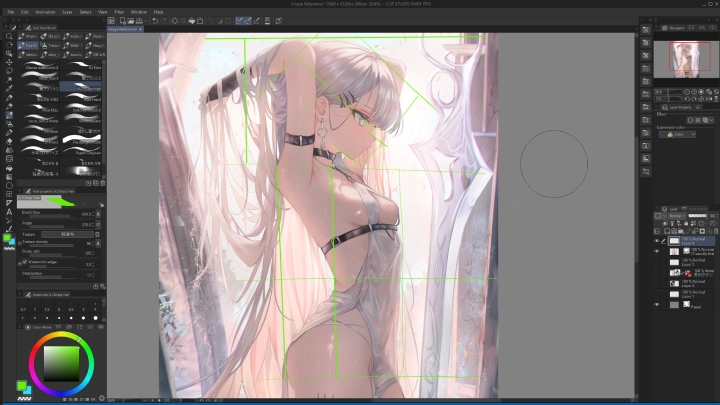Toggle Snap to Special Ruler in toolbar

pos(248,21)
